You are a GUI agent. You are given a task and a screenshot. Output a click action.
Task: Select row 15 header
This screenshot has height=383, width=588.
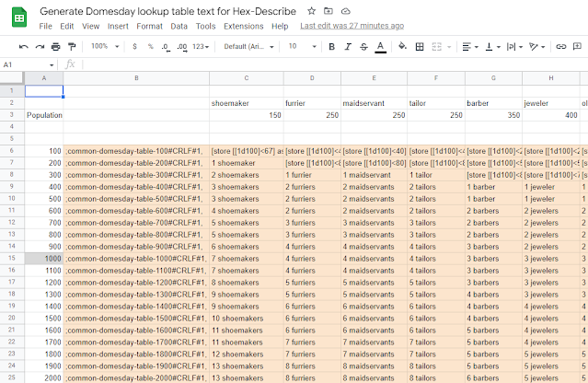pos(12,259)
